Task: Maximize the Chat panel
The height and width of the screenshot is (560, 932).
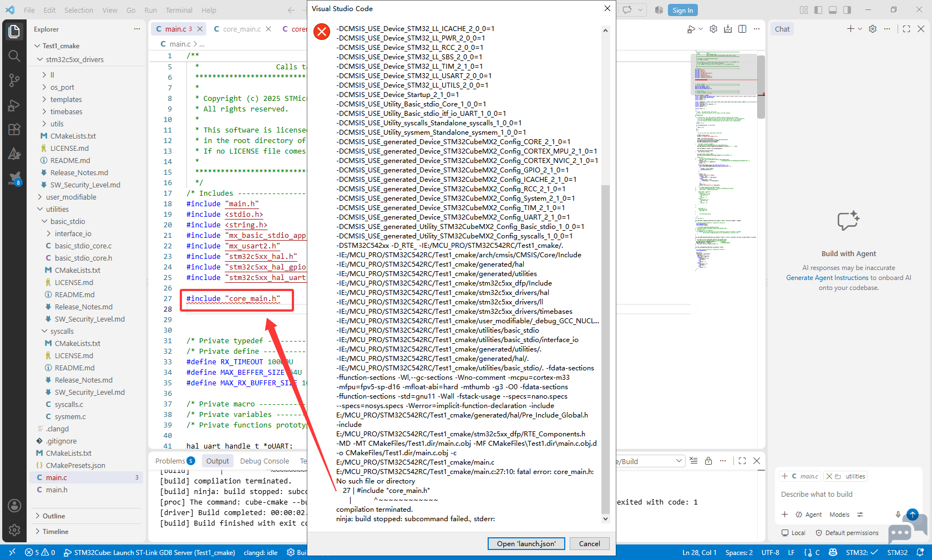Action: (x=906, y=29)
